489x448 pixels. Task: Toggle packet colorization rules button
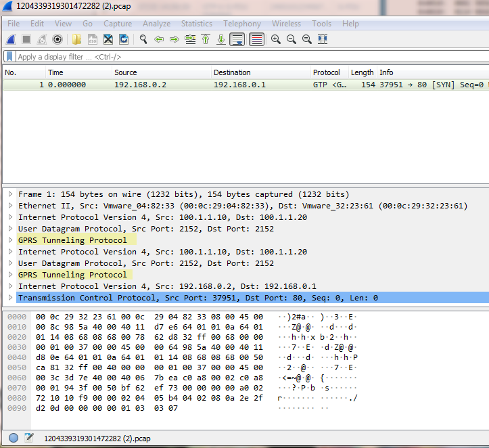click(x=256, y=40)
